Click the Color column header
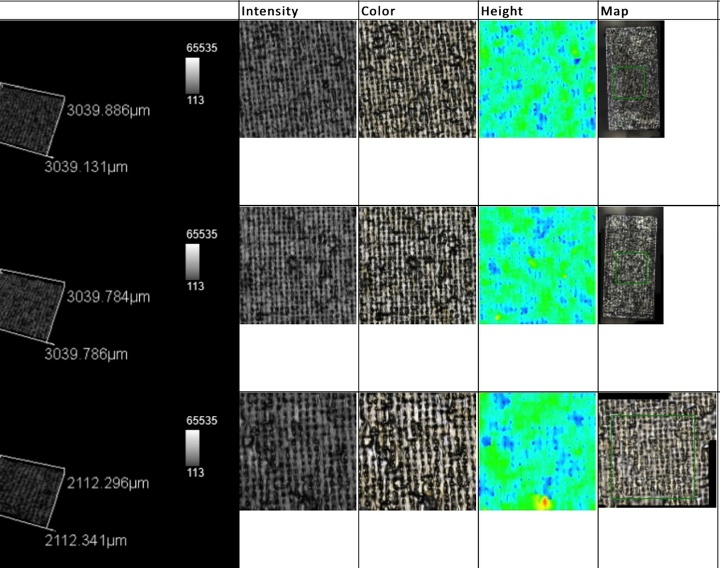 380,11
